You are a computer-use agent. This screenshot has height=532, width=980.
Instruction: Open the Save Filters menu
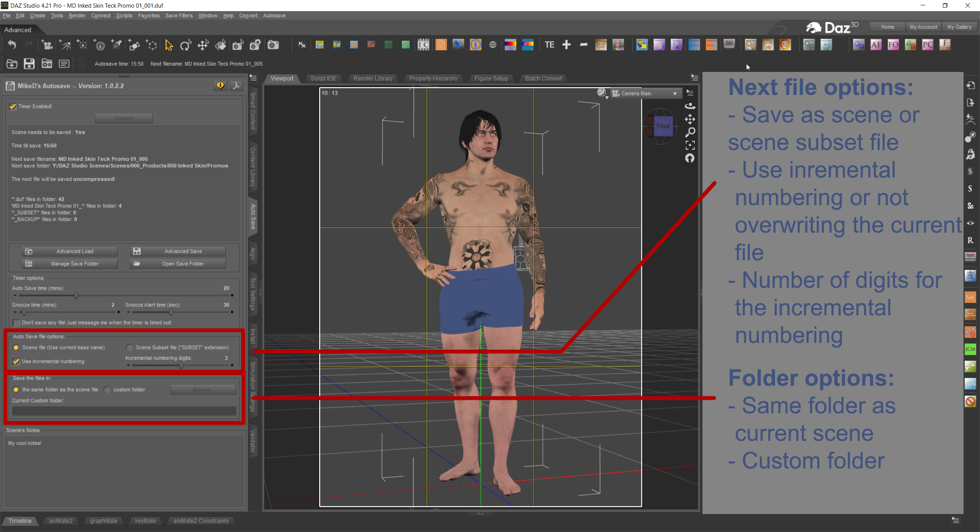(179, 16)
